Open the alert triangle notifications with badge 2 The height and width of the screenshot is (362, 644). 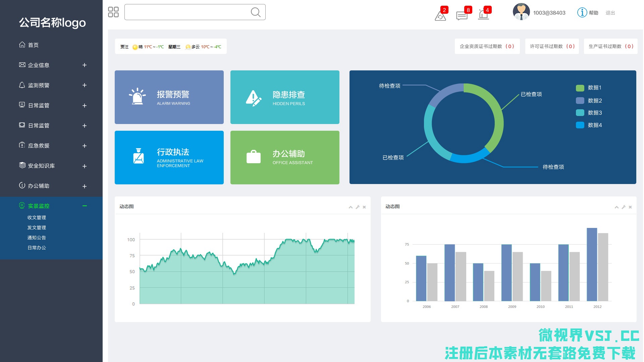coord(440,15)
